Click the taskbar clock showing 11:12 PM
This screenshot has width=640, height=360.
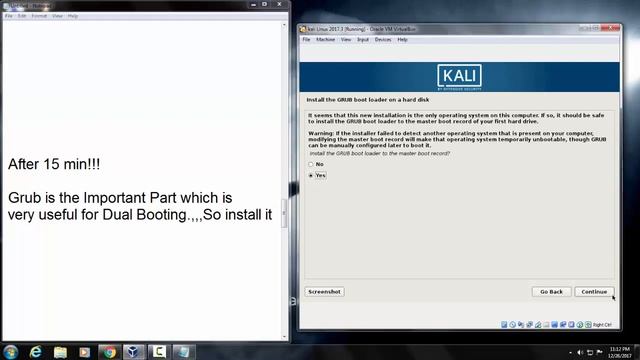pos(620,352)
